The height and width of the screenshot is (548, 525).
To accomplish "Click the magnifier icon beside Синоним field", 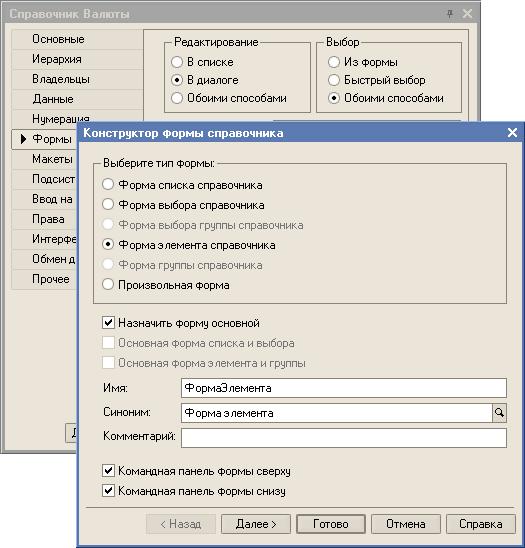I will pyautogui.click(x=499, y=413).
